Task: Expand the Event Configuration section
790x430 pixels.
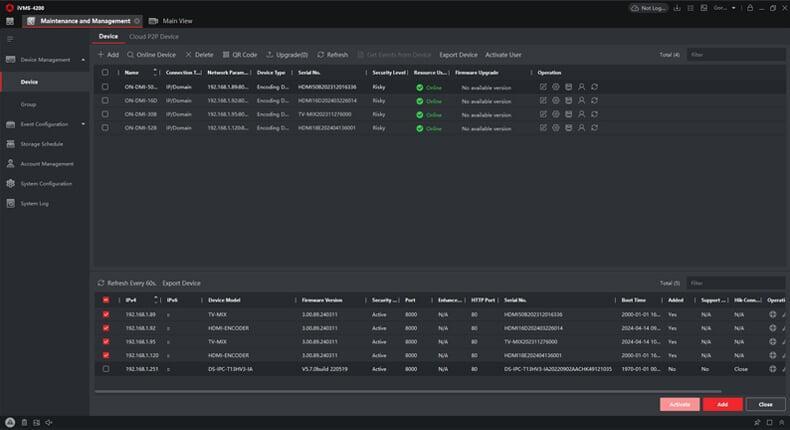Action: pos(83,124)
